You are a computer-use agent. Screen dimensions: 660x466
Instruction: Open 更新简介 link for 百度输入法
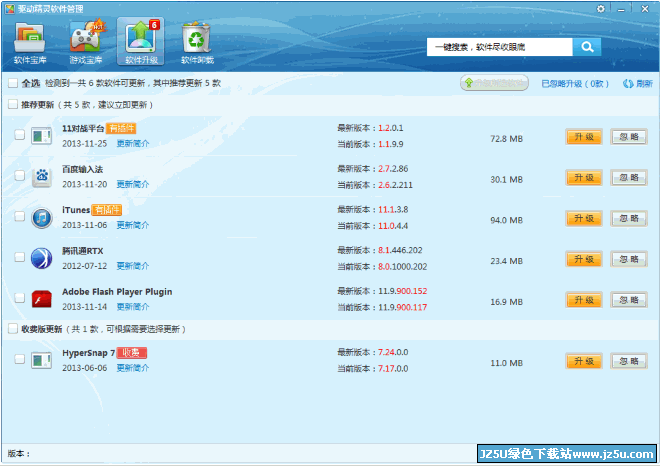[133, 184]
